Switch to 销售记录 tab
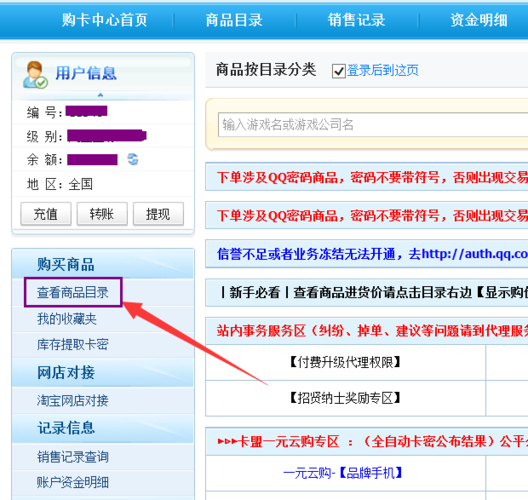Viewport: 528px width, 500px height. pos(357,20)
